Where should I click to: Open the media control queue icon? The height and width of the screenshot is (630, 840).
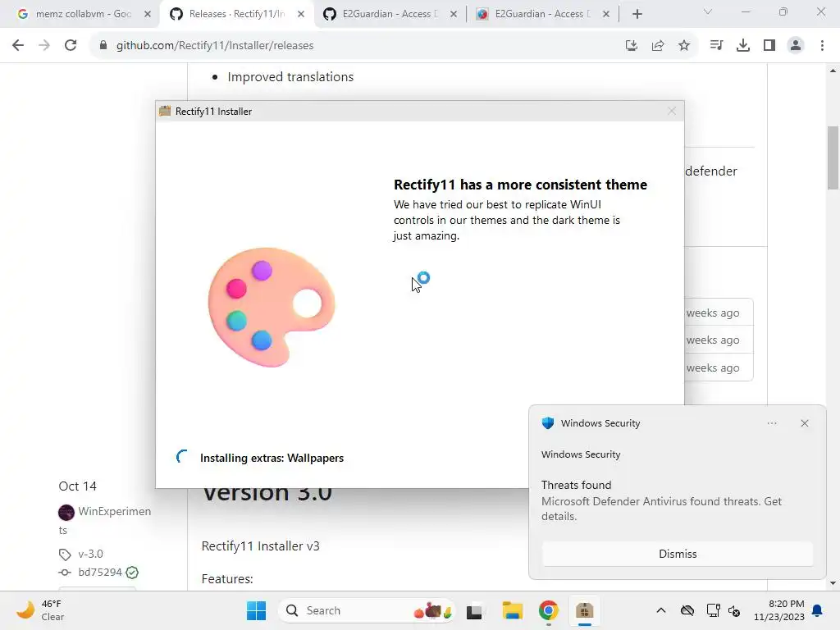tap(716, 46)
